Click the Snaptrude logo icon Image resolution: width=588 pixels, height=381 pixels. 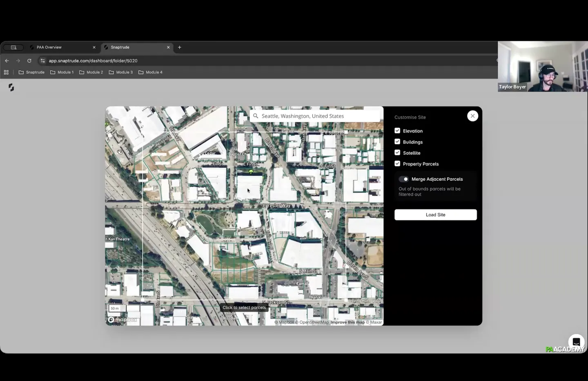coord(11,87)
